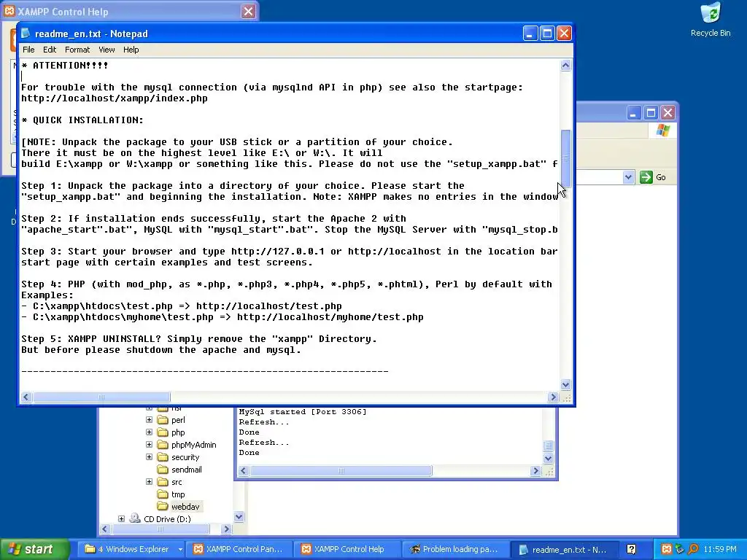Select the src folder icon

click(x=163, y=482)
